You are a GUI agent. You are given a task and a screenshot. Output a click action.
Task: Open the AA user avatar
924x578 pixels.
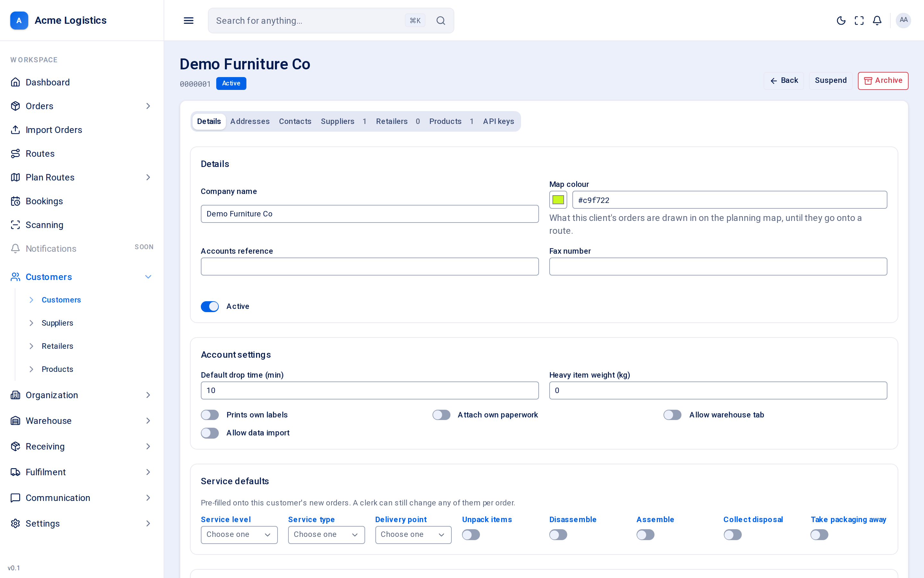tap(903, 20)
